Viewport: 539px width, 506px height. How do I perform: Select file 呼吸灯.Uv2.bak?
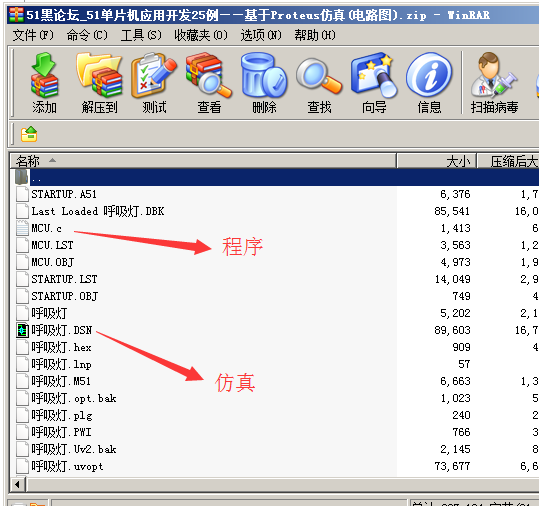tap(74, 449)
